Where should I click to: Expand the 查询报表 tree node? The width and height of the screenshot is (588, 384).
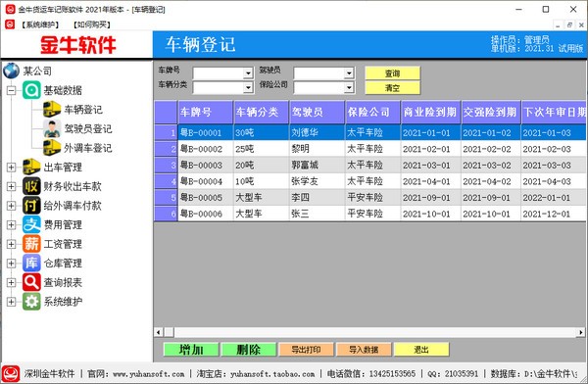[x=11, y=282]
